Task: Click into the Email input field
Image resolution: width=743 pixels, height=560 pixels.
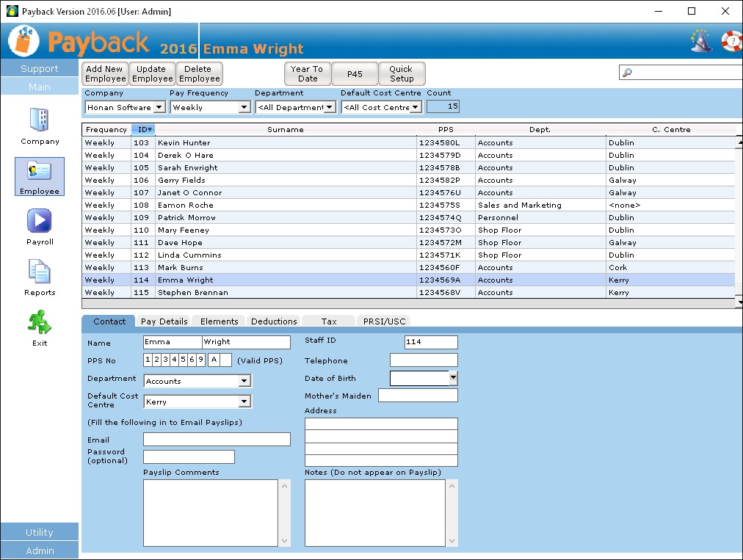Action: pyautogui.click(x=217, y=440)
